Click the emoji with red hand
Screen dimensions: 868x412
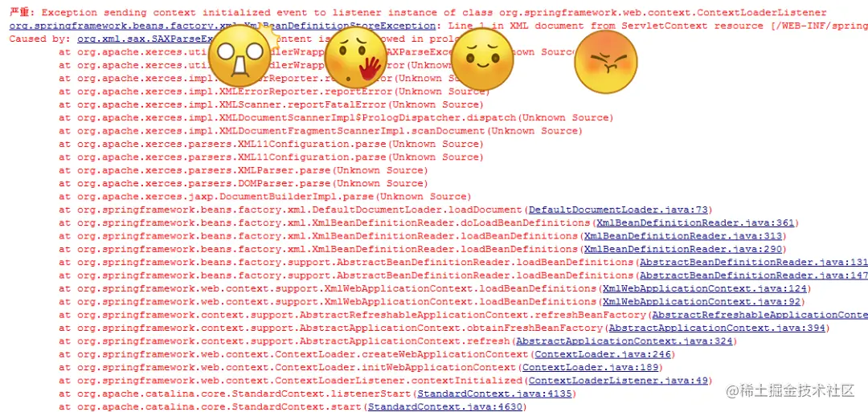[x=355, y=59]
